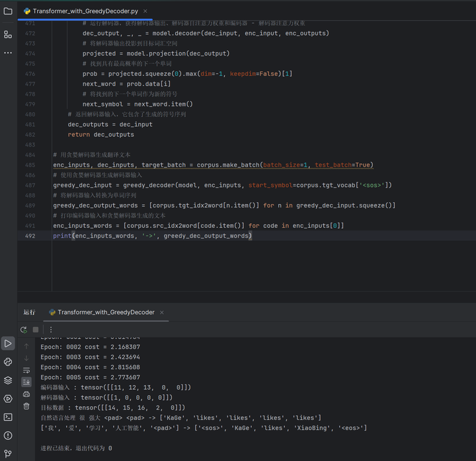The height and width of the screenshot is (461, 476).
Task: Print the console output
Action: coord(26,394)
